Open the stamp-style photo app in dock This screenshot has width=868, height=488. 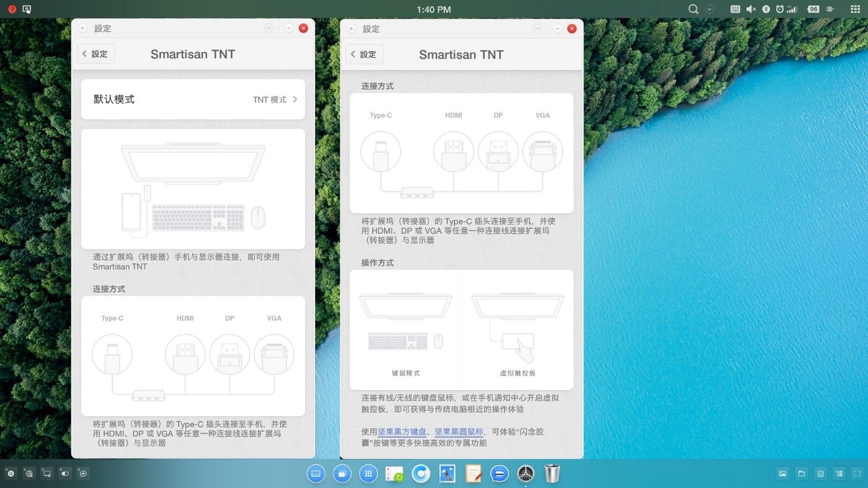click(x=447, y=474)
